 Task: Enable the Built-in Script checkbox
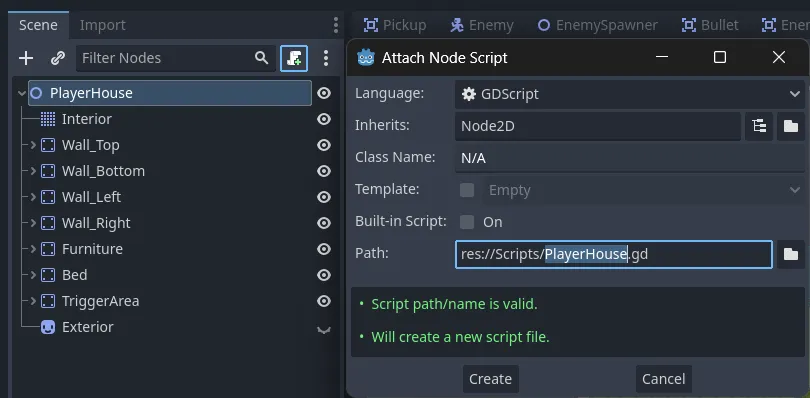pyautogui.click(x=467, y=222)
